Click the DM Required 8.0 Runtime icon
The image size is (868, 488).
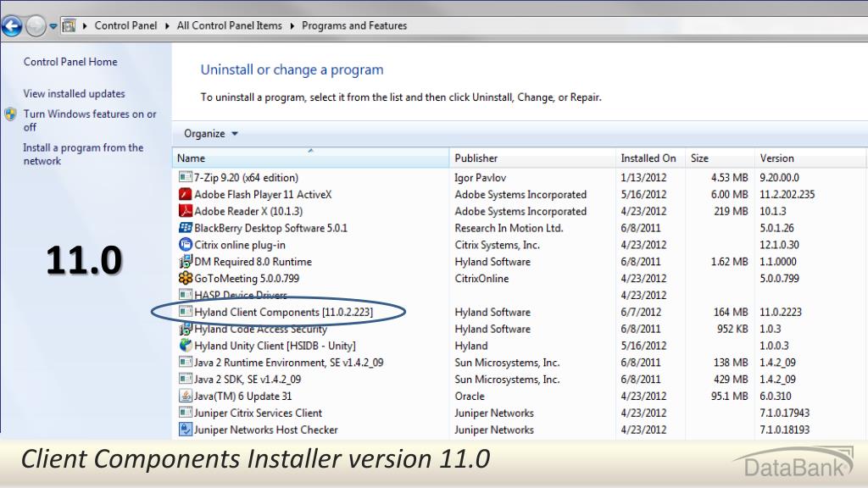[186, 261]
